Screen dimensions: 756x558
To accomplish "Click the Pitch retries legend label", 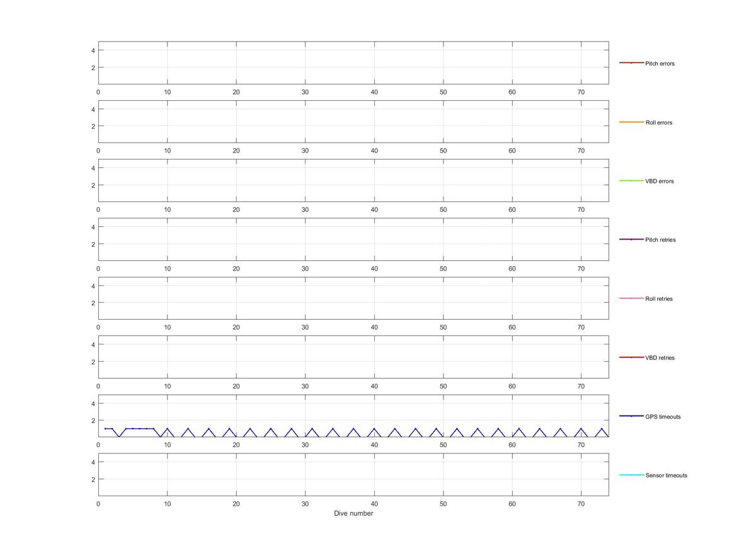I will [660, 240].
